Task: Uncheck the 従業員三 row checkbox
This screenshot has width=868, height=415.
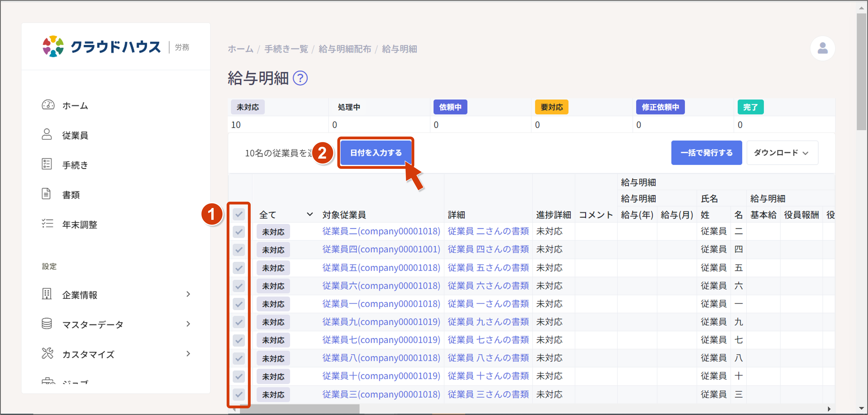Action: pyautogui.click(x=239, y=395)
